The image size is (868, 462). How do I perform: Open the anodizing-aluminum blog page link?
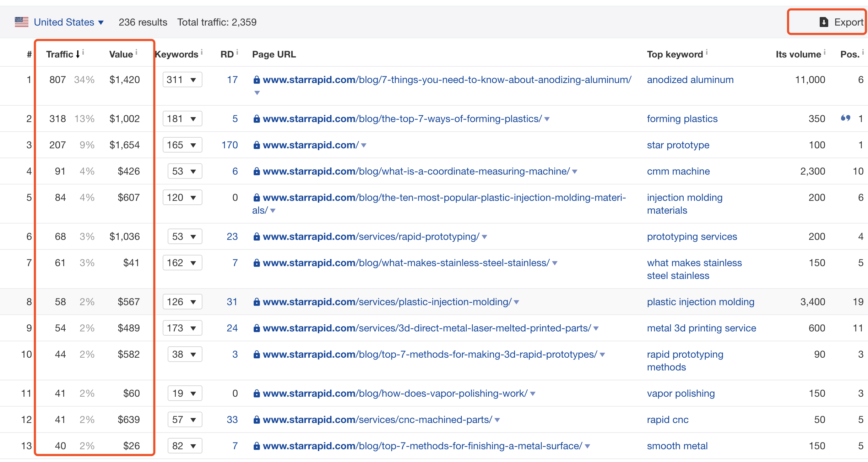[x=447, y=80]
